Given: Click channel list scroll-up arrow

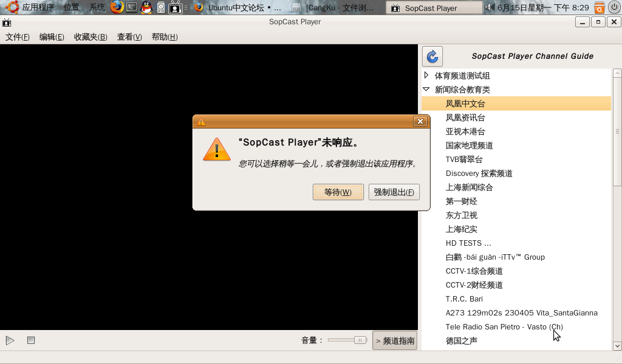Looking at the screenshot, I should click(617, 73).
